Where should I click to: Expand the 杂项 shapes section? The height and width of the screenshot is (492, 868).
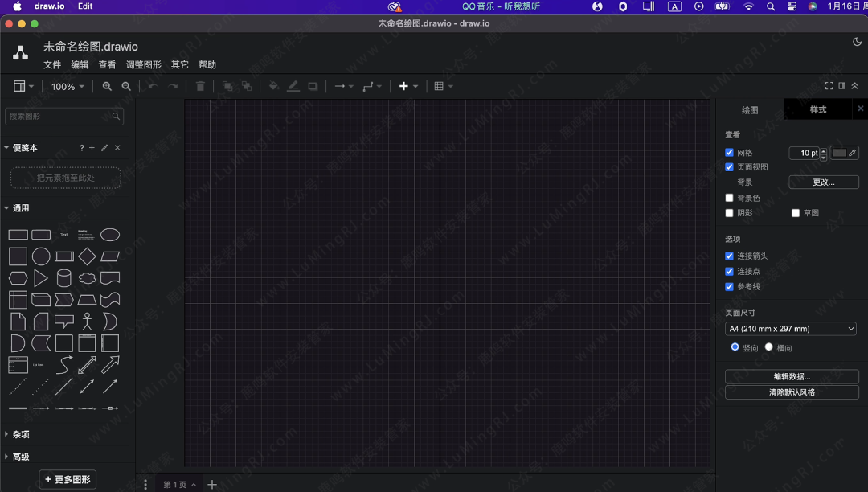click(21, 434)
